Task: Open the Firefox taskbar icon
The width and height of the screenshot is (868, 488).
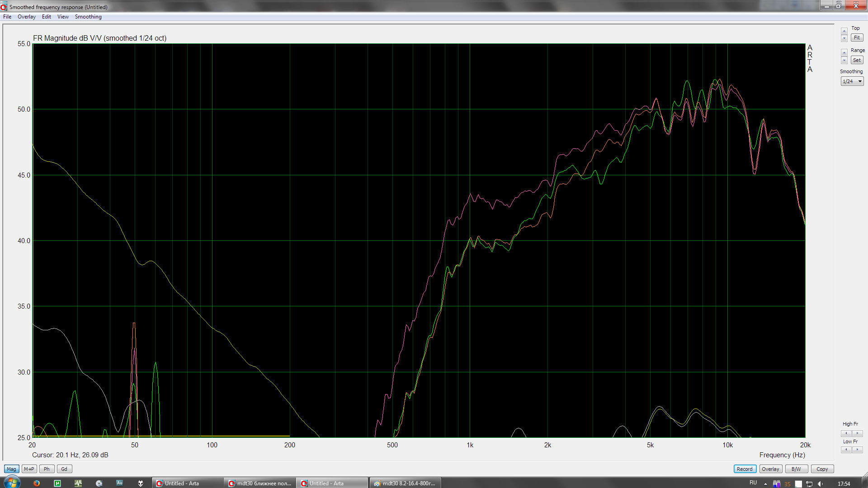Action: tap(37, 483)
